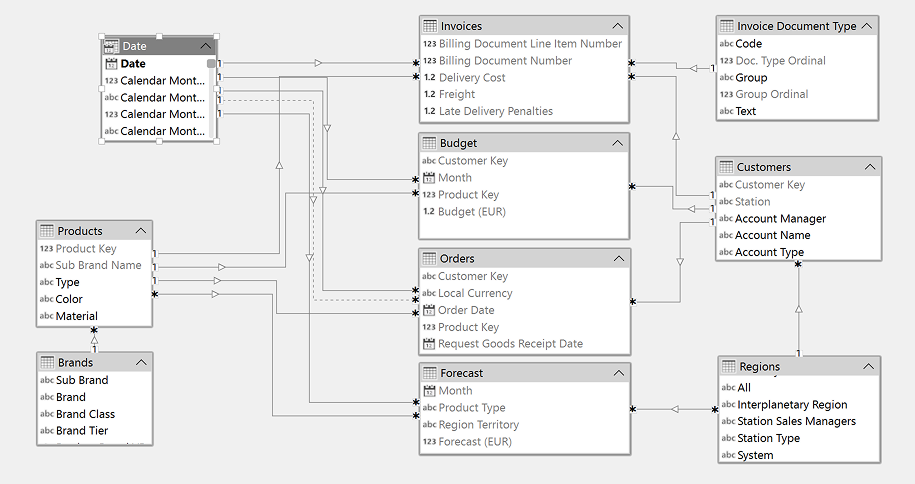Click numeric icon next to Delivery Cost
The image size is (915, 484).
429,77
